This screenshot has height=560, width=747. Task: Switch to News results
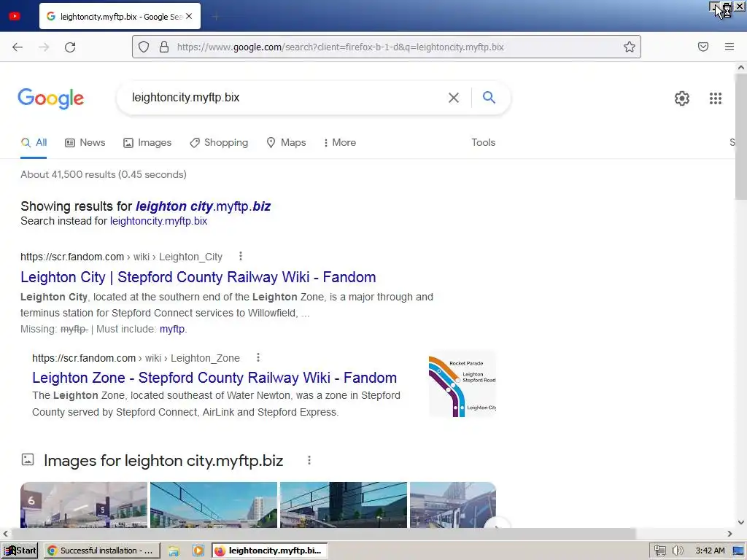85,142
